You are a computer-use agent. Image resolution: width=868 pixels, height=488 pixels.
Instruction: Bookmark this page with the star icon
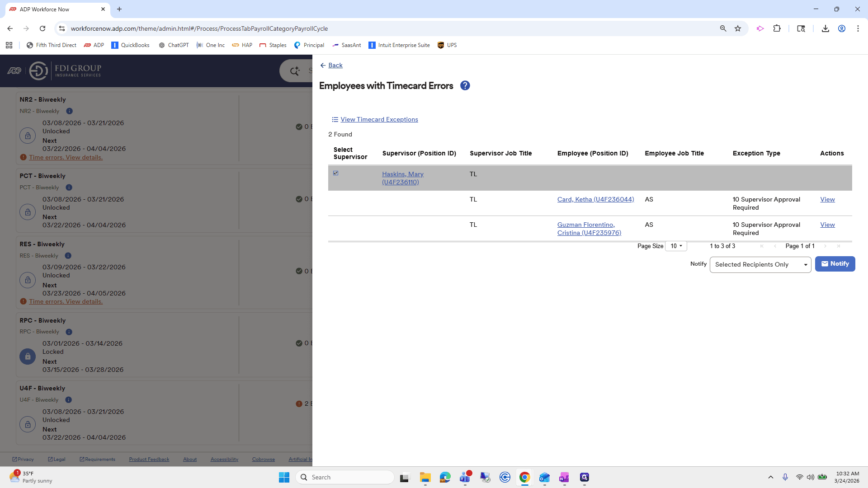pos(738,28)
